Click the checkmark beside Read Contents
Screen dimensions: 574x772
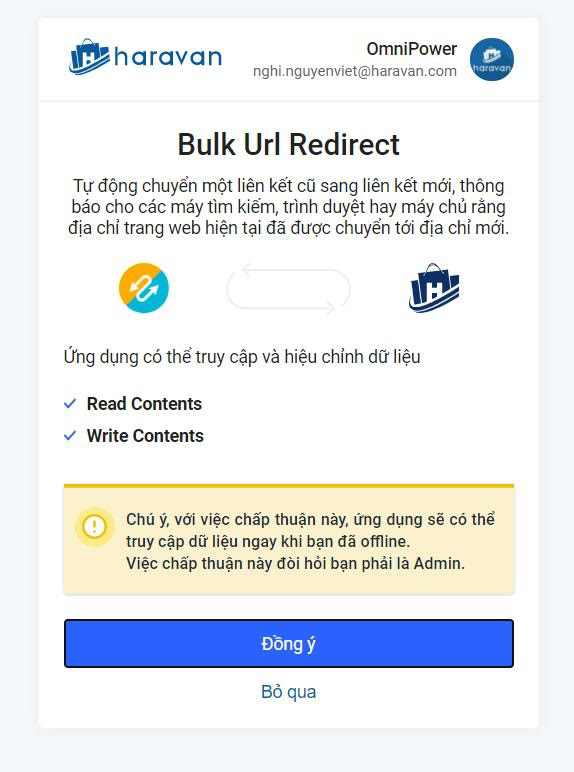[x=70, y=404]
